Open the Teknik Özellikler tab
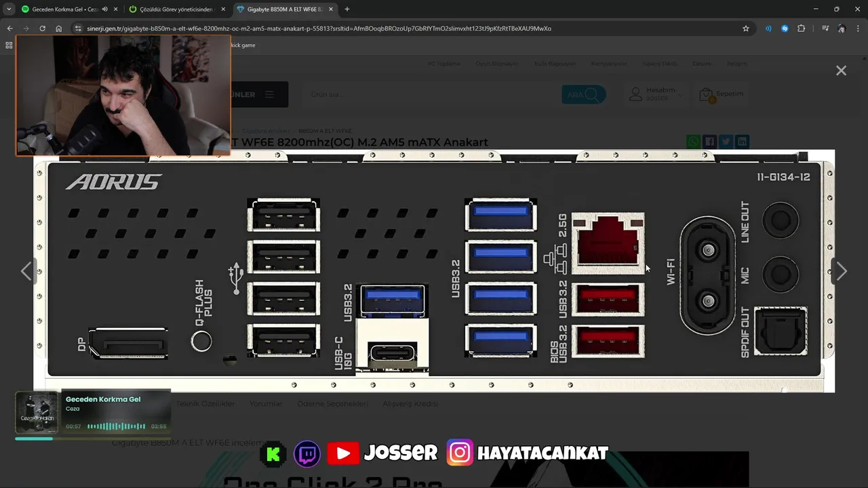Image resolution: width=868 pixels, height=488 pixels. coord(205,403)
